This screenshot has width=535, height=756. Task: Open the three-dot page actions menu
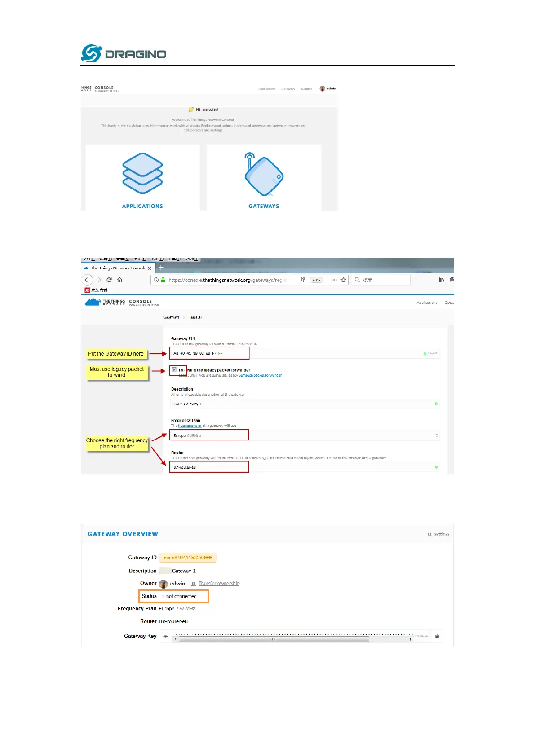point(334,280)
